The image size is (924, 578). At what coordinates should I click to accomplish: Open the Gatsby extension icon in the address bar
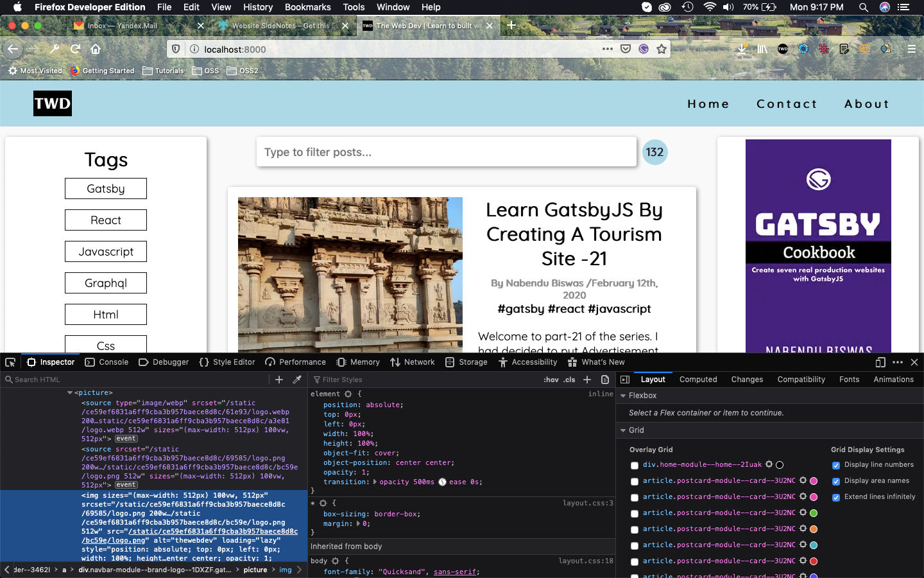pyautogui.click(x=644, y=49)
